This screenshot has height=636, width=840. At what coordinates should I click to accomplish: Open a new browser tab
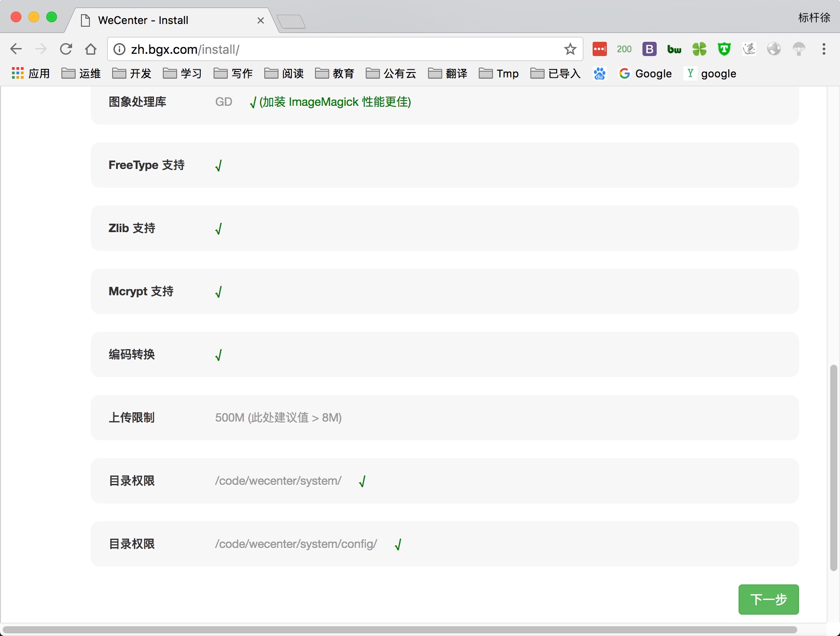[291, 21]
